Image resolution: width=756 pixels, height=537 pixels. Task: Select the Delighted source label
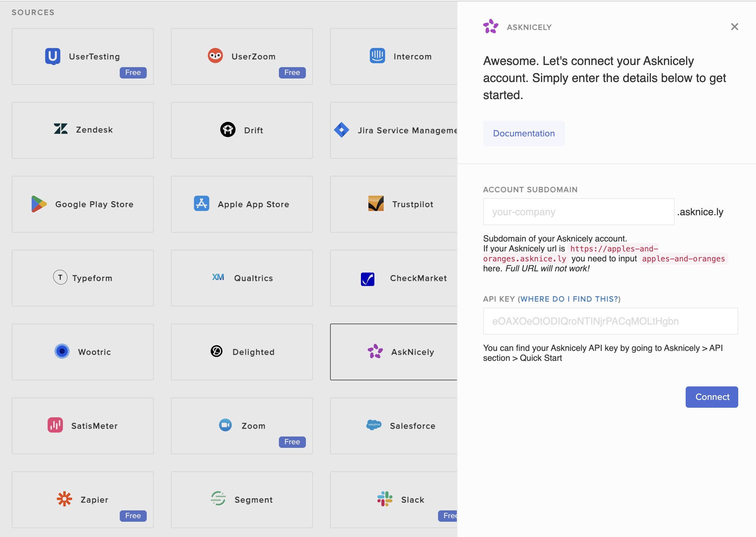click(x=253, y=352)
